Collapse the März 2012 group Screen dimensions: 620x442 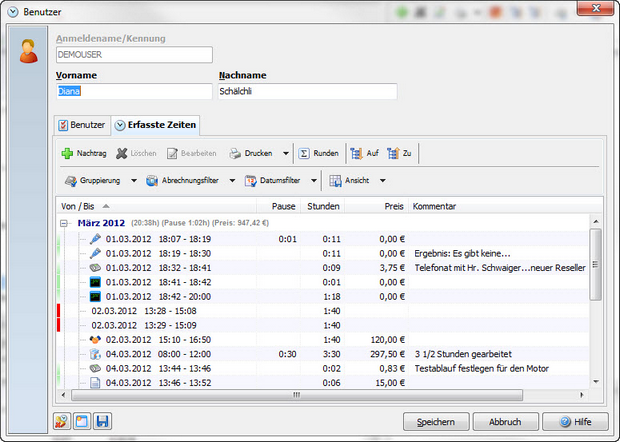tap(63, 223)
